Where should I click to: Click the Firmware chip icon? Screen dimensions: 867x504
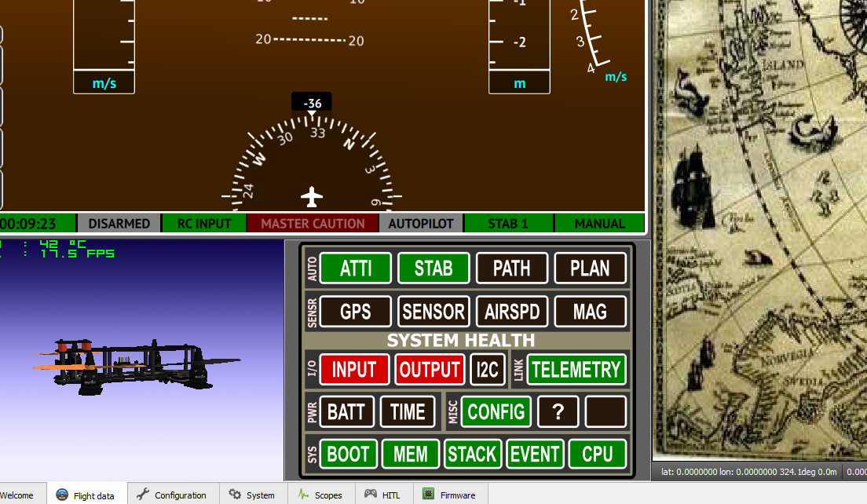[429, 494]
